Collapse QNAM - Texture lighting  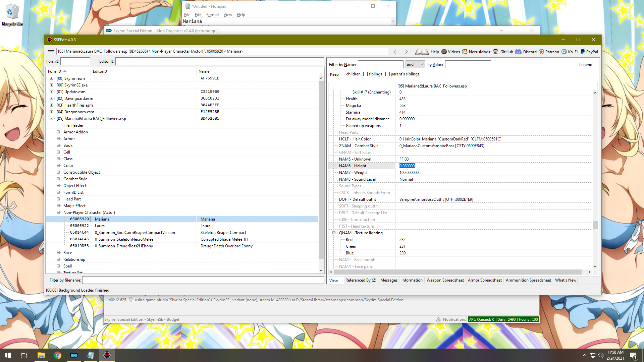click(334, 233)
